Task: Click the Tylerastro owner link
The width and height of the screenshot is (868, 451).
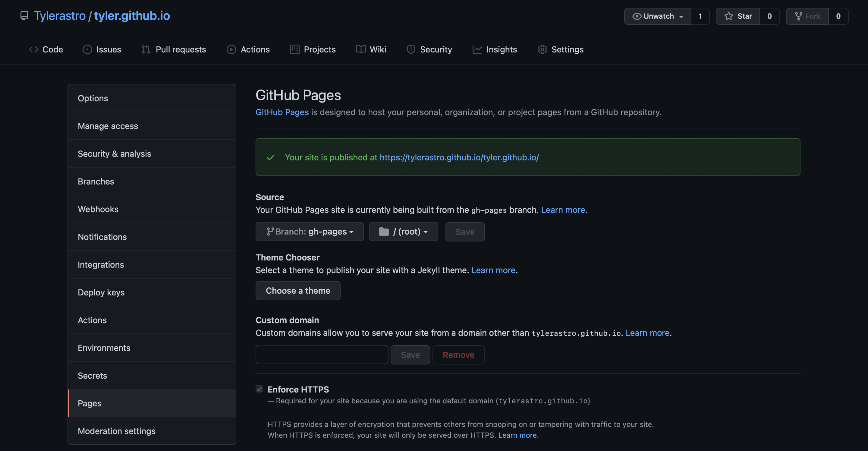Action: click(x=60, y=16)
